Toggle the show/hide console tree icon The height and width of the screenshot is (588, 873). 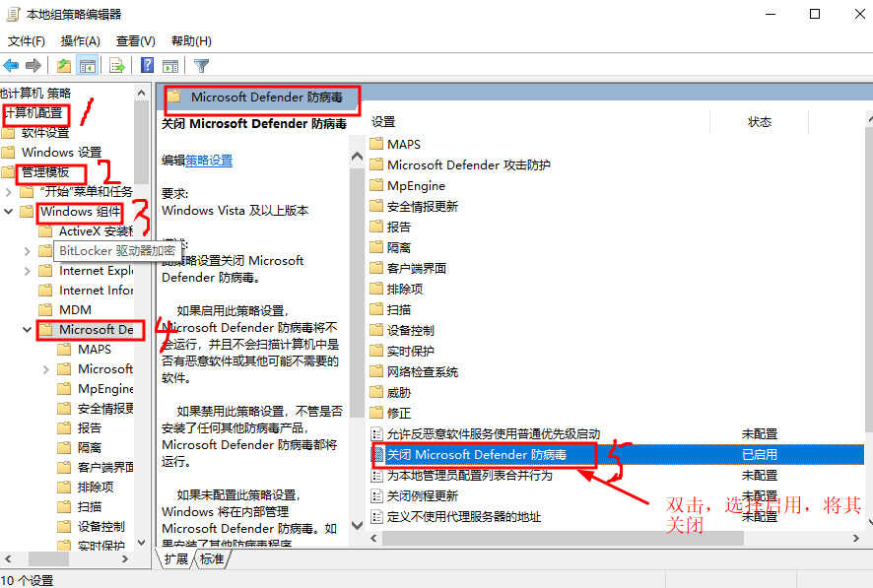pos(88,66)
